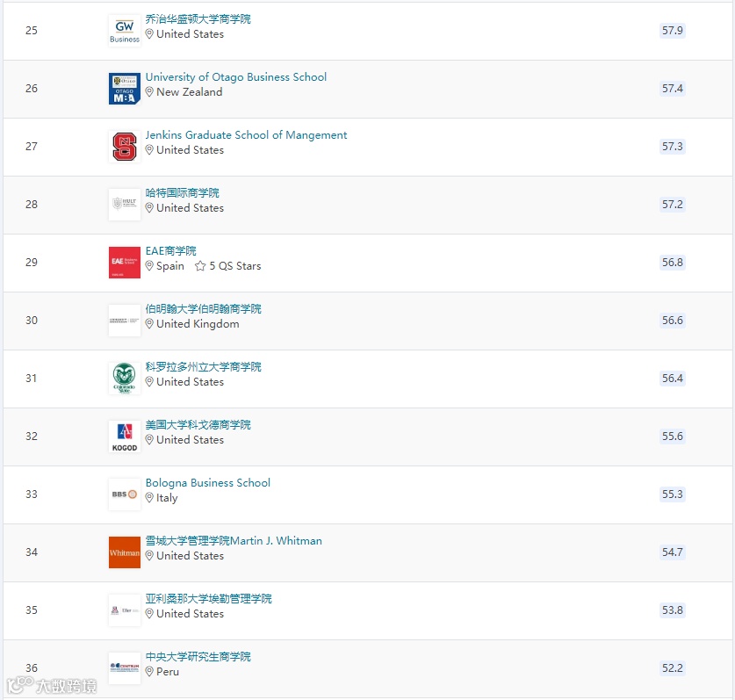Screen dimensions: 735x700
Task: Click the 52.2 score badge
Action: coord(673,668)
